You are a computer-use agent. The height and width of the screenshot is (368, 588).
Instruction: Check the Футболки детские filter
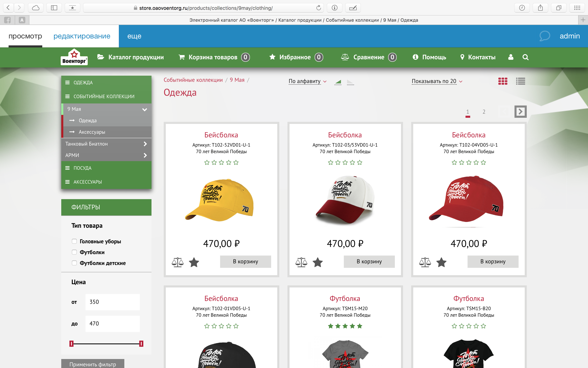(74, 263)
